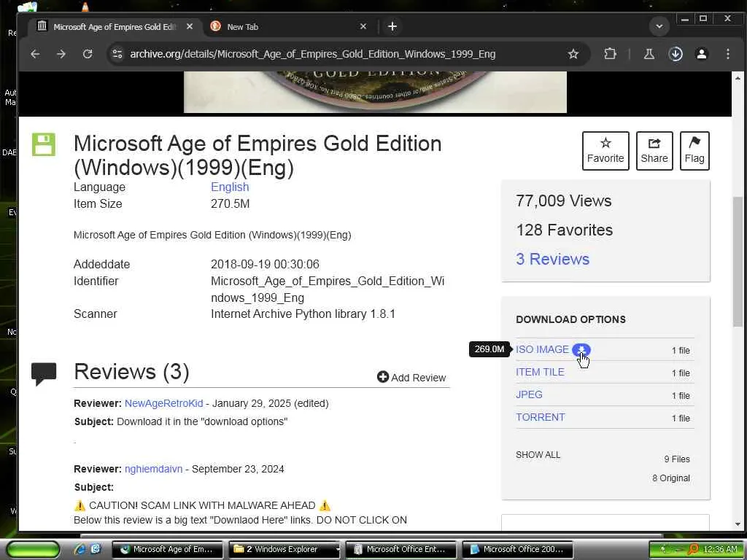Click the reviews speech bubble icon
This screenshot has height=560, width=747.
(x=44, y=374)
